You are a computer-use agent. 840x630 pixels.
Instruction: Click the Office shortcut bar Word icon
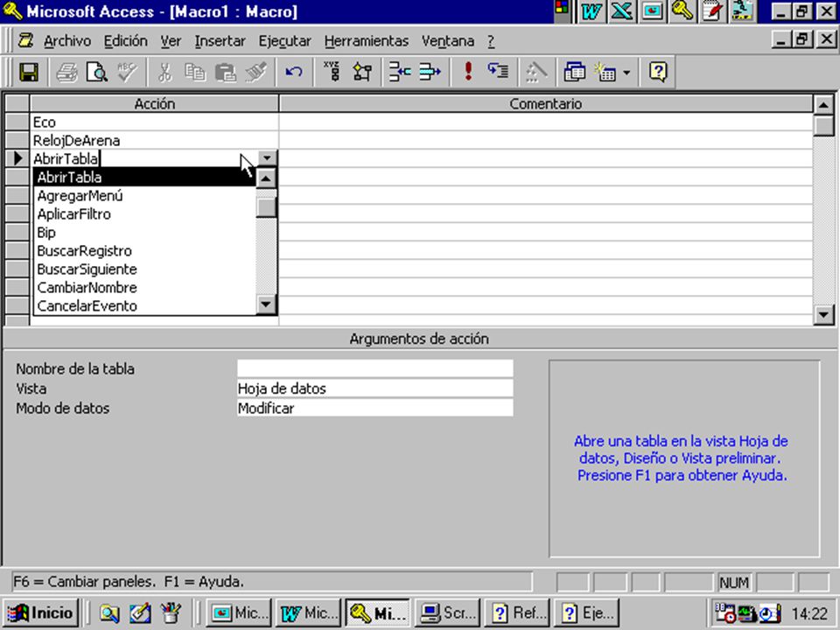point(591,11)
